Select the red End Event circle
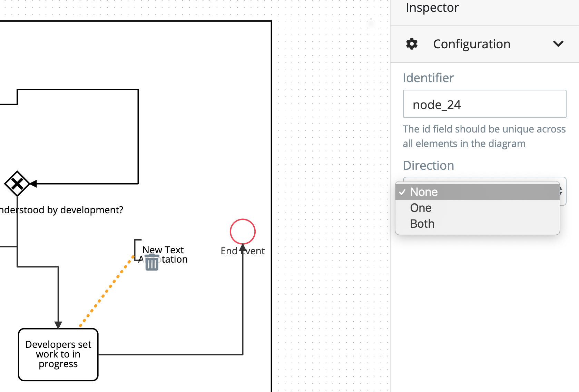 pos(243,232)
